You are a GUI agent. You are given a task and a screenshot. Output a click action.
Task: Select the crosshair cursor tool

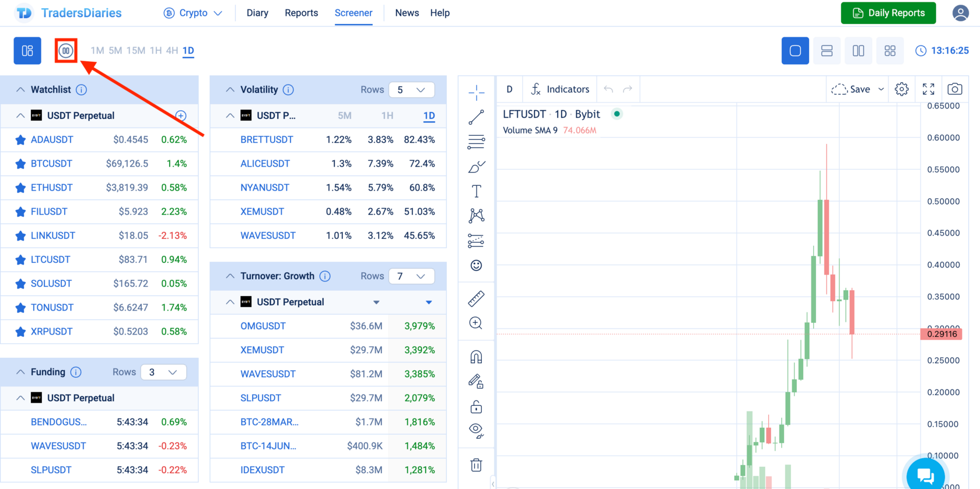coord(476,92)
